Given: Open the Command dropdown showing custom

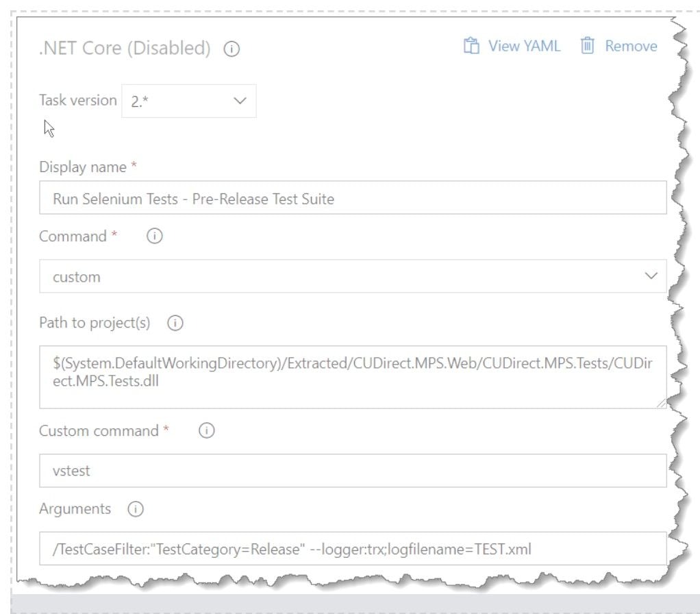Looking at the screenshot, I should click(342, 276).
